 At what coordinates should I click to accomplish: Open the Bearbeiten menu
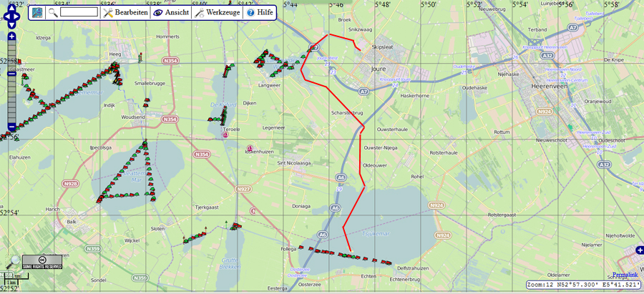coord(125,12)
